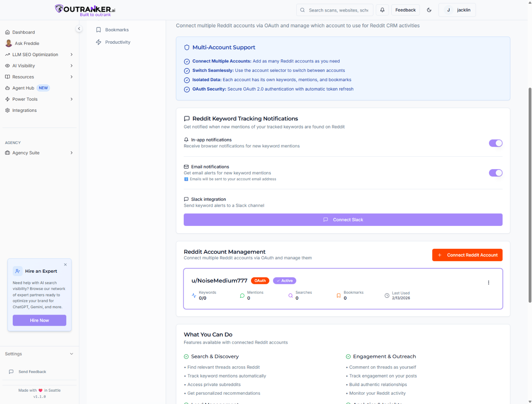Image resolution: width=532 pixels, height=404 pixels.
Task: Open the three-dot menu for u/NoiseMedium777
Action: [x=488, y=283]
